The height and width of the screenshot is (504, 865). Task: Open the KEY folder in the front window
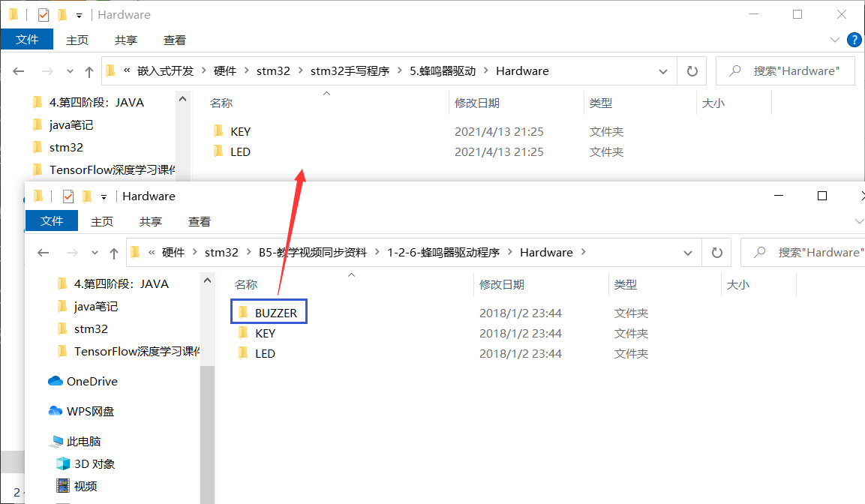coord(265,332)
